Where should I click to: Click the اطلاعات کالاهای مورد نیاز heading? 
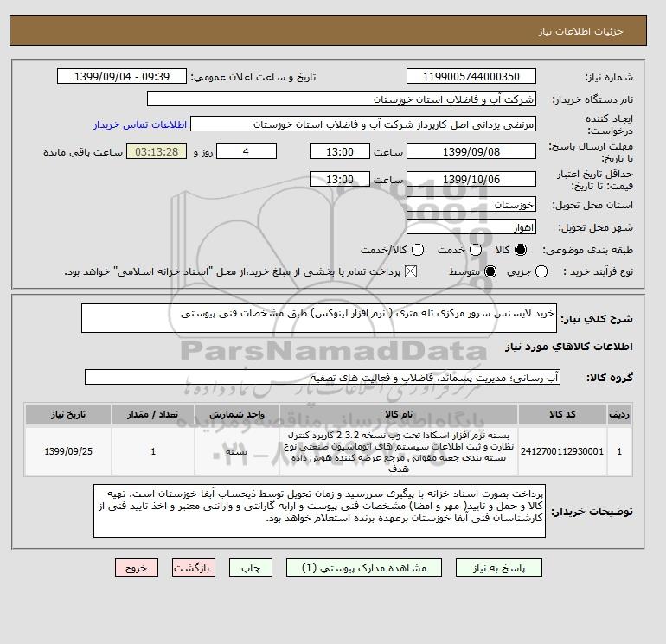569,347
